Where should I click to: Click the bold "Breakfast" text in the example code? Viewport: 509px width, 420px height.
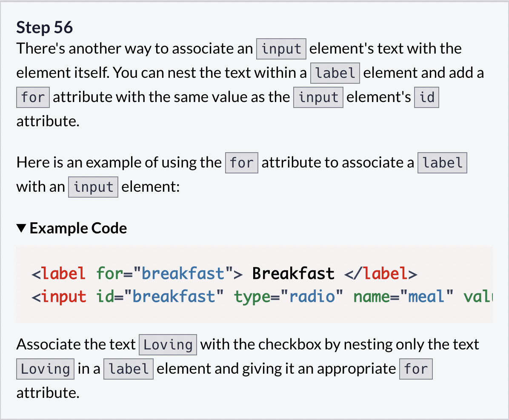point(293,273)
